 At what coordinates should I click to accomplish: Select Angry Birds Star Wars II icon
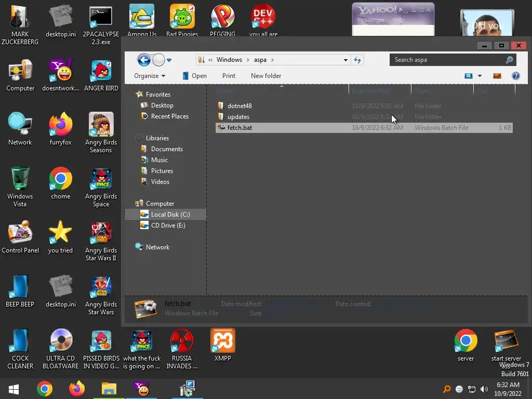click(x=101, y=241)
